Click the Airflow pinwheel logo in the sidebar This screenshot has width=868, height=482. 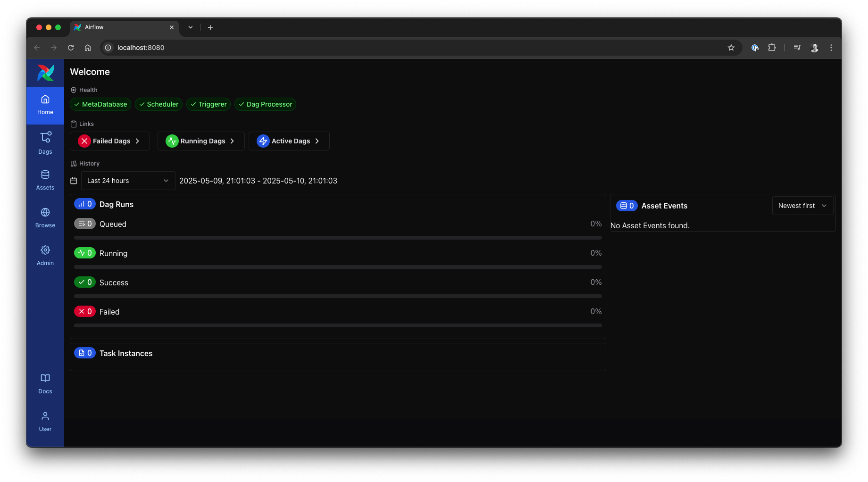click(x=45, y=73)
